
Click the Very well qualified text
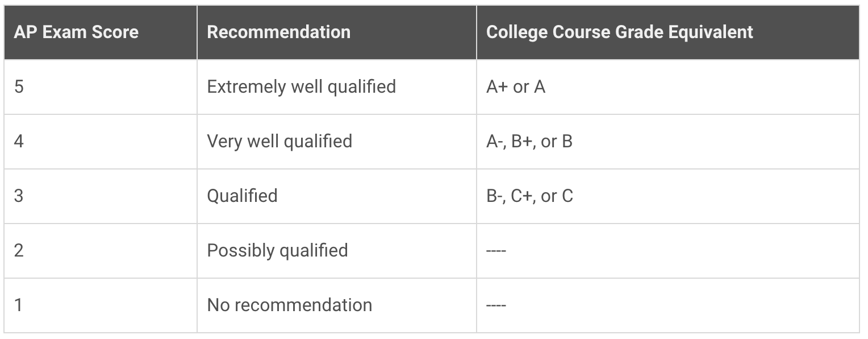coord(279,142)
